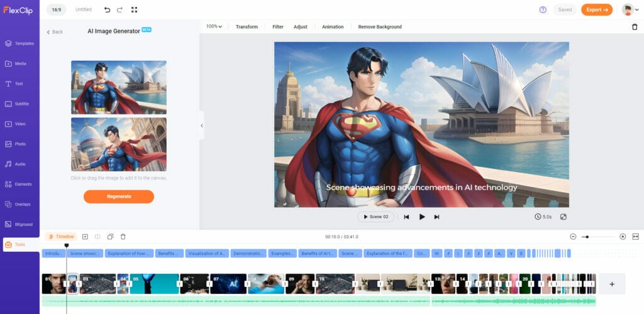
Task: Play the video
Action: pyautogui.click(x=422, y=217)
